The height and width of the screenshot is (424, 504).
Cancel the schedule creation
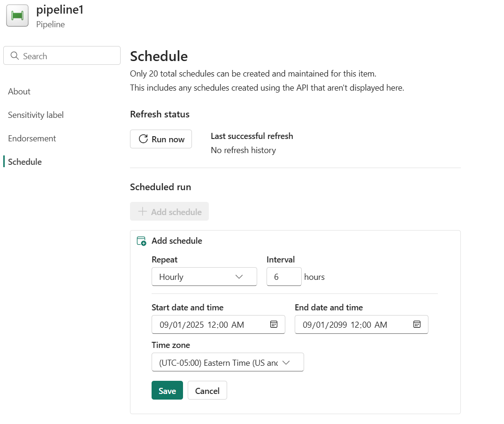[x=207, y=391]
